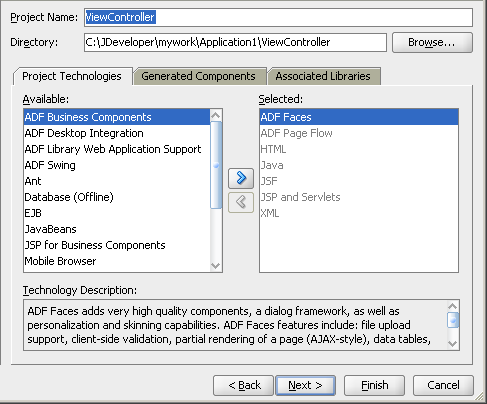Choose Database (Offline) from Available list

pos(117,197)
